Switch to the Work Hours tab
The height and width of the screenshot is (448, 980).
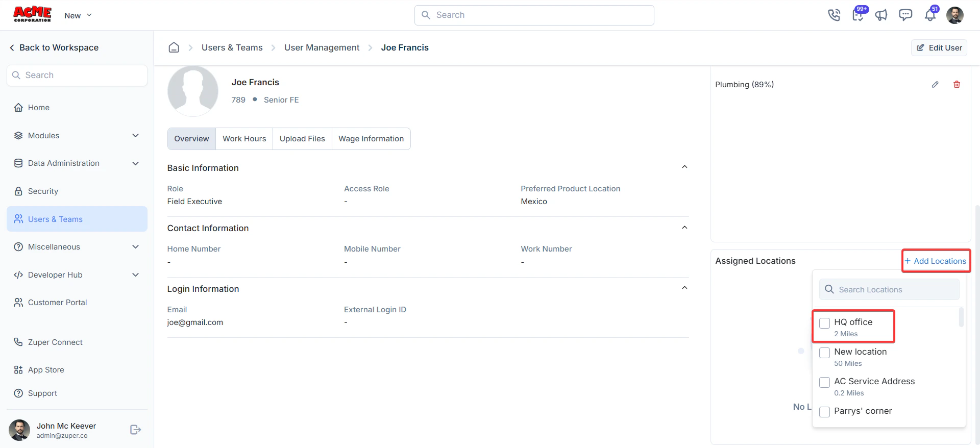point(244,139)
